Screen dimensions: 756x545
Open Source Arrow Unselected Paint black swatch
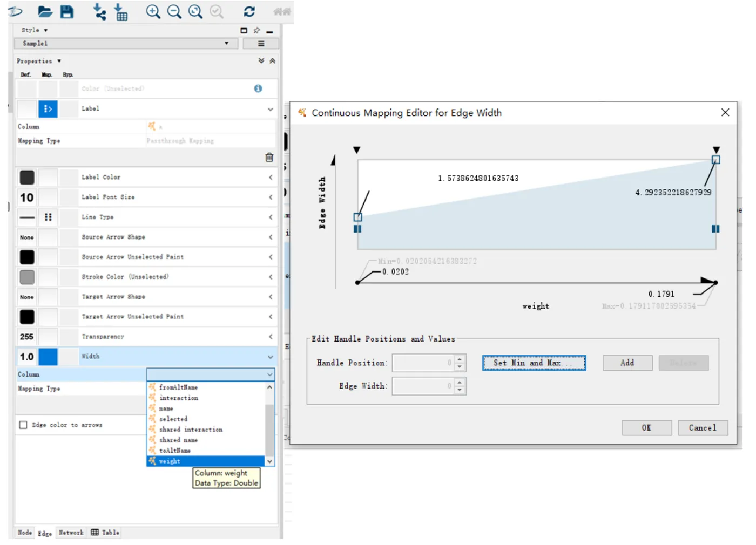click(x=27, y=257)
